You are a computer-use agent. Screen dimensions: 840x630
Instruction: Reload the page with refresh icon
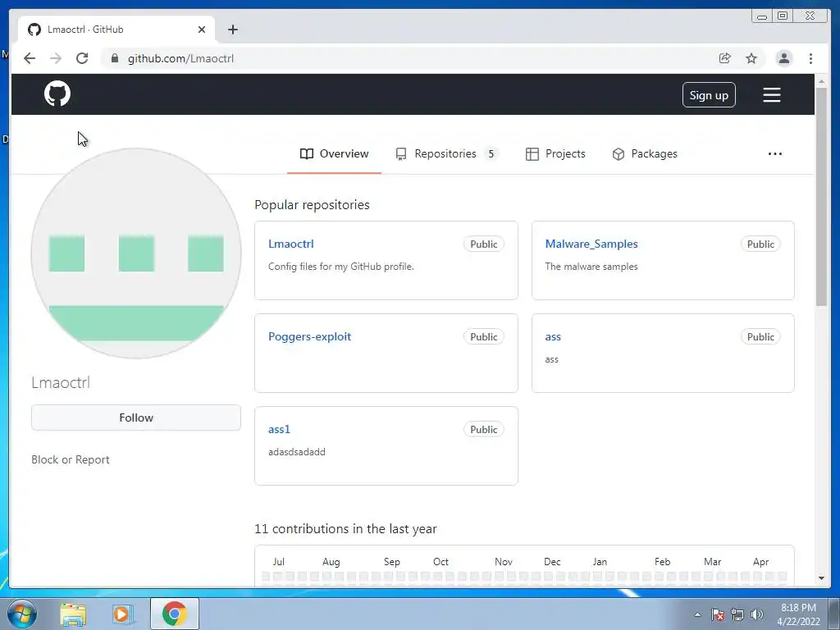[82, 58]
